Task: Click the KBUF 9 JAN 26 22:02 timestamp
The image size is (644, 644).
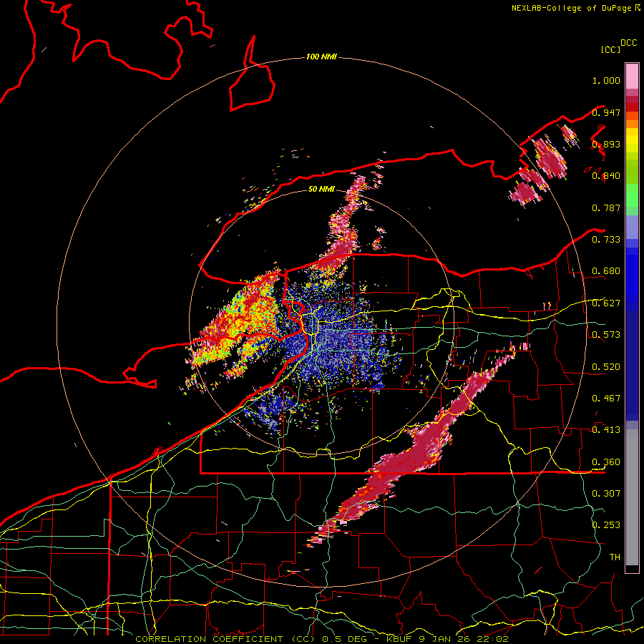Action: pos(447,639)
